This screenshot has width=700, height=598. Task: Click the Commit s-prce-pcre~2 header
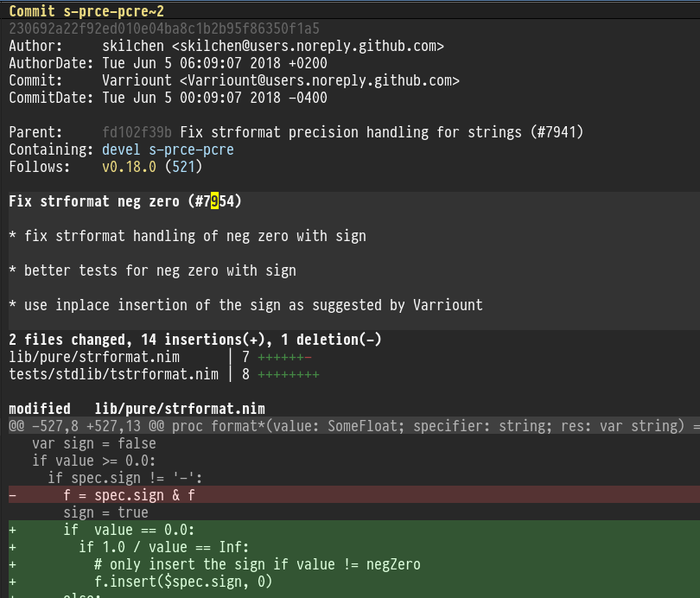[x=86, y=11]
